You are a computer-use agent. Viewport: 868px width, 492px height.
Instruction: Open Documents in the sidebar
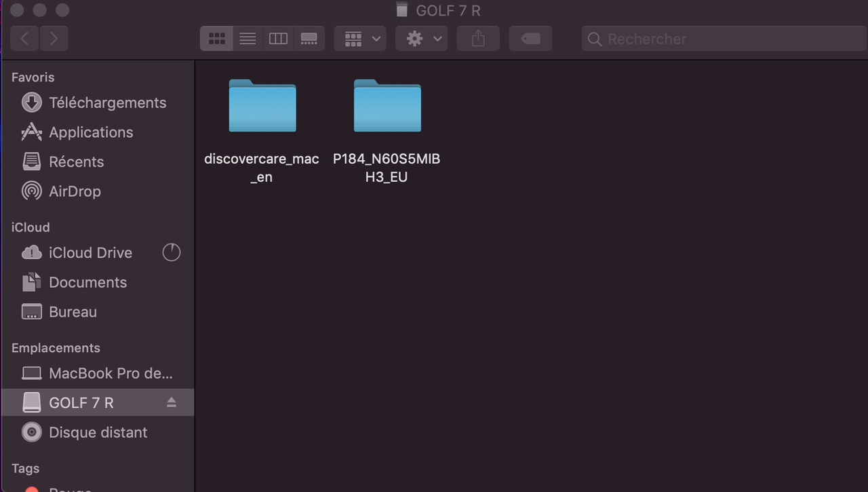point(98,282)
